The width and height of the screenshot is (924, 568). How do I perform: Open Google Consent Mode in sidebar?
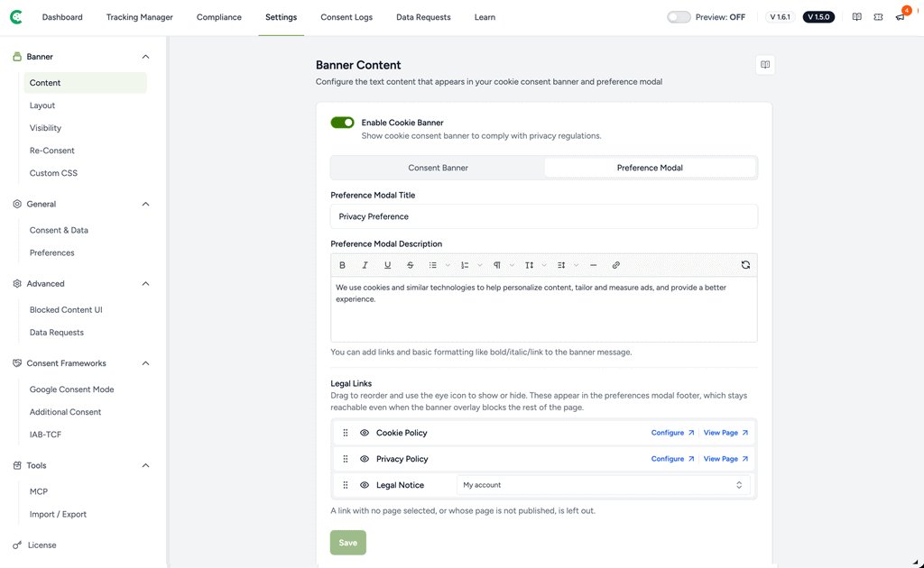tap(72, 389)
